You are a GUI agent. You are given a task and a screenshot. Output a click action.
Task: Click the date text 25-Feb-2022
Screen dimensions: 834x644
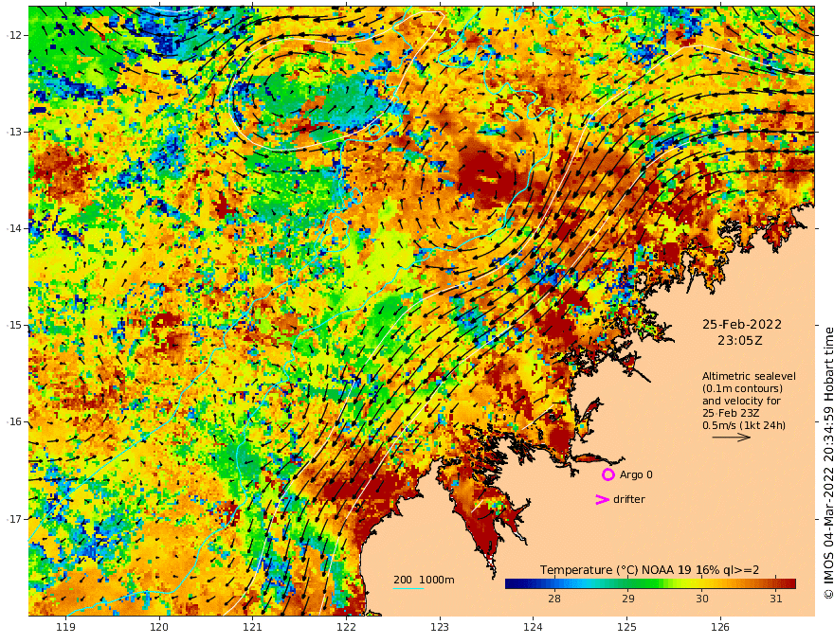[742, 324]
